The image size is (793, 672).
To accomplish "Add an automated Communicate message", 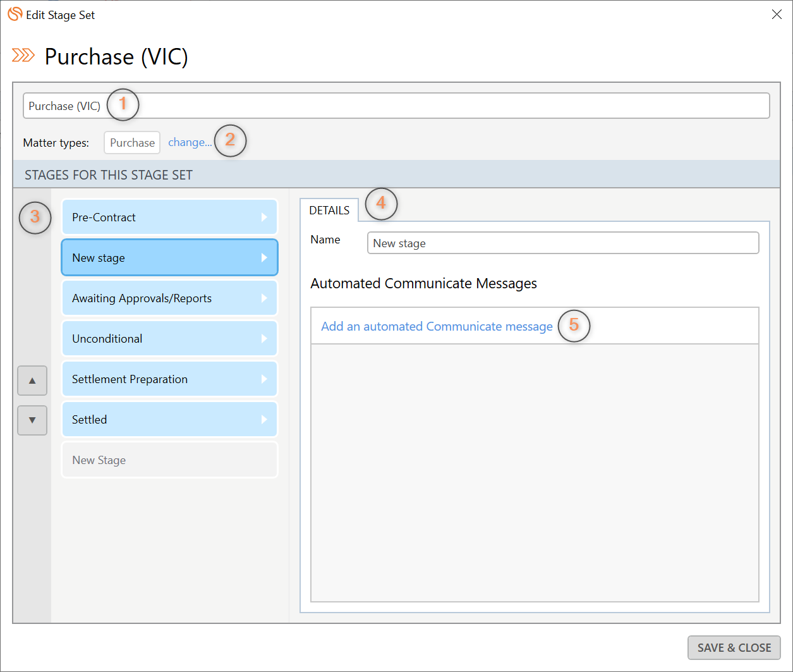I will (x=437, y=326).
